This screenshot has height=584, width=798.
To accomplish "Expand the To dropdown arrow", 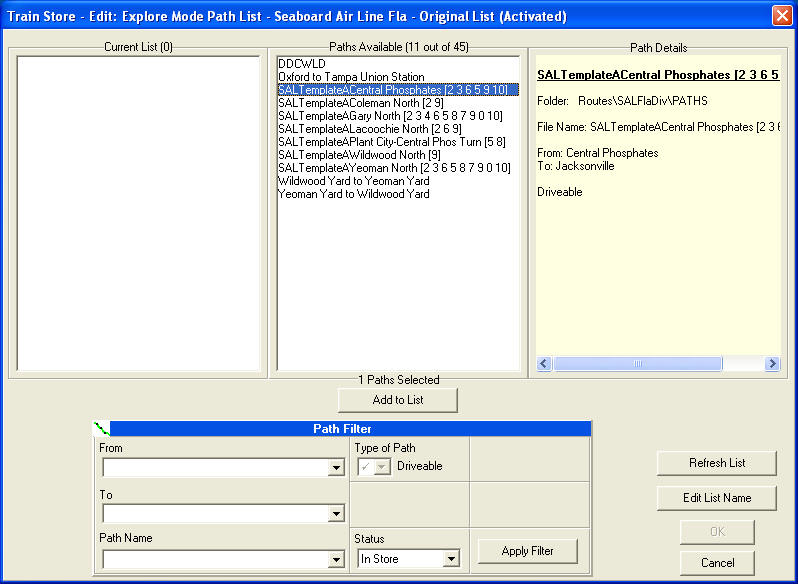I will (x=336, y=514).
